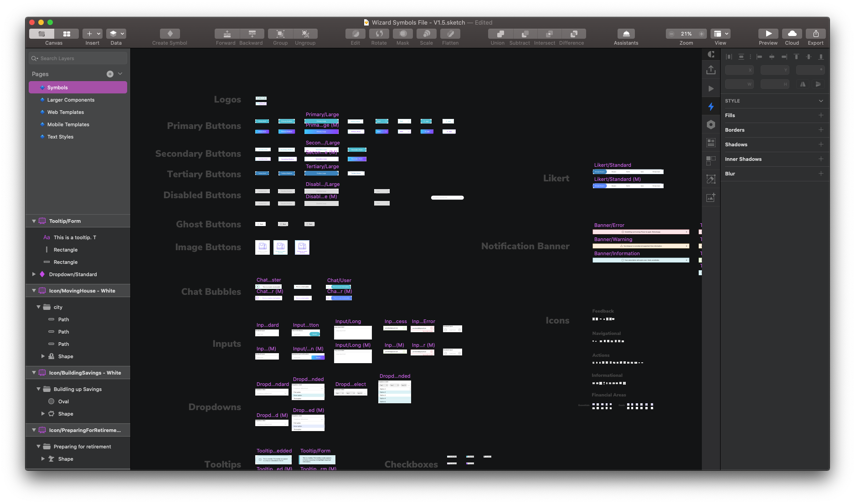The height and width of the screenshot is (504, 855).
Task: Open the Assistants toolbar item
Action: coord(626,34)
